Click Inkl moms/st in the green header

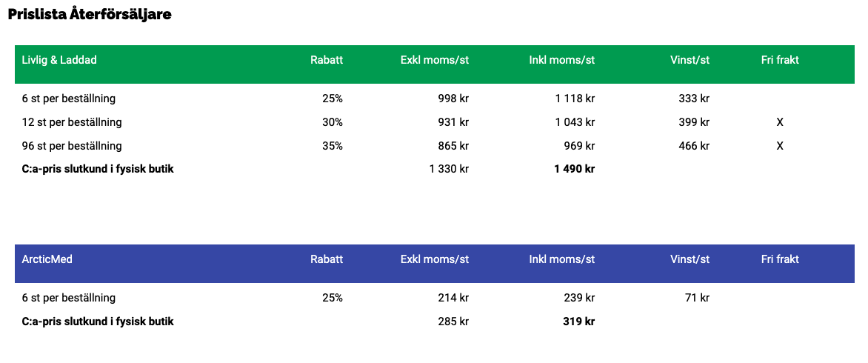[x=562, y=60]
